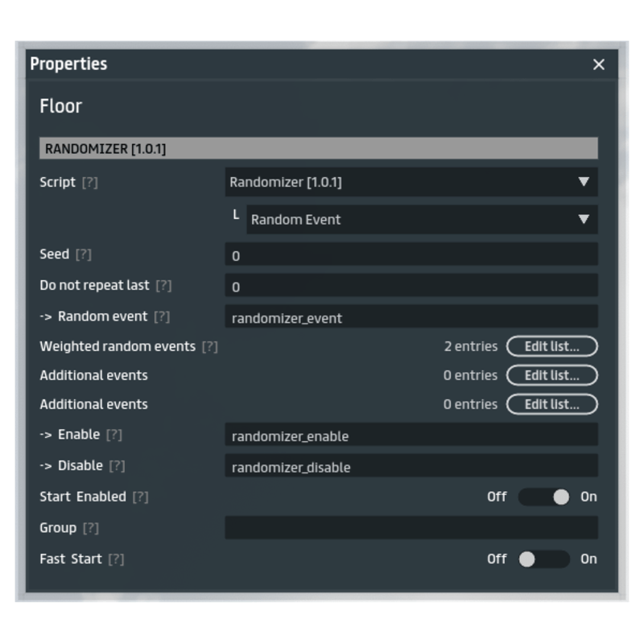Toggle the Fast Start switch
This screenshot has width=644, height=644.
point(543,559)
